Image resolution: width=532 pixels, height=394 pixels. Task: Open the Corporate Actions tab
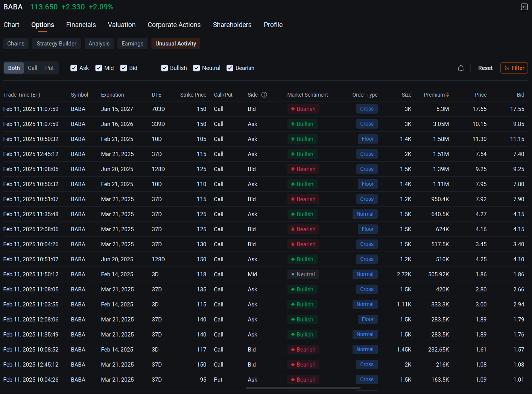tap(174, 25)
